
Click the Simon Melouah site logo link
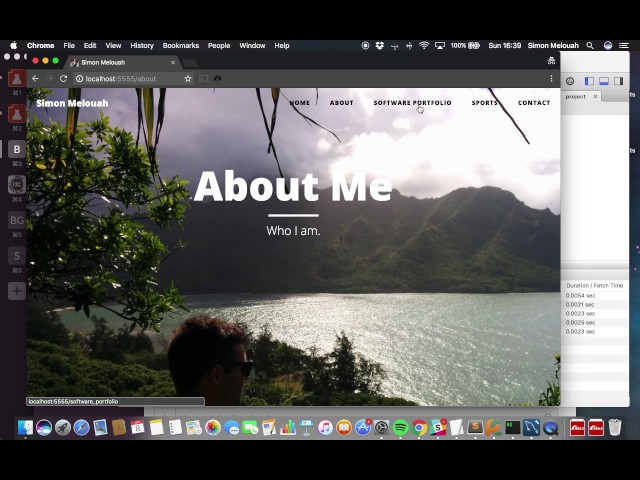72,103
